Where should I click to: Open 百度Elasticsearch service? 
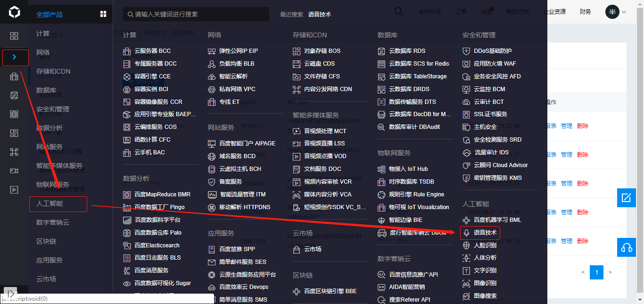[151, 245]
